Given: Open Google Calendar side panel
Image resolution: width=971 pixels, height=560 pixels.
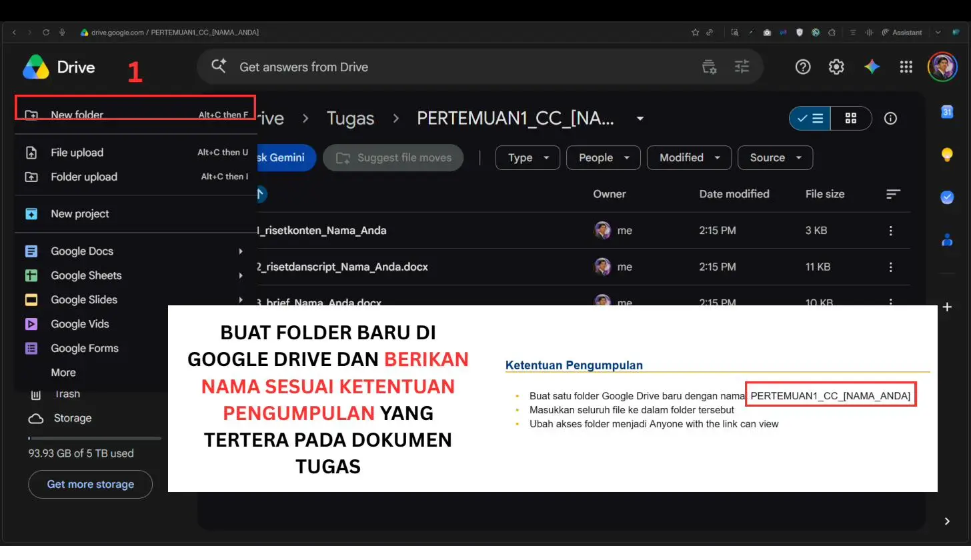Looking at the screenshot, I should [947, 113].
